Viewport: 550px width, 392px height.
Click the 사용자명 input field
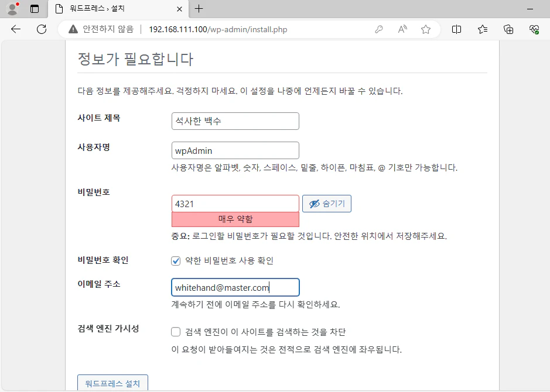[x=235, y=150]
